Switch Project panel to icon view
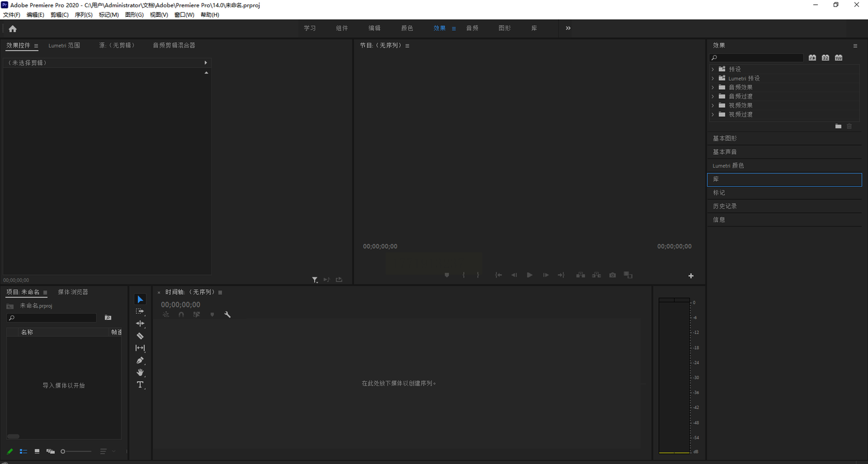Image resolution: width=868 pixels, height=464 pixels. [x=37, y=451]
